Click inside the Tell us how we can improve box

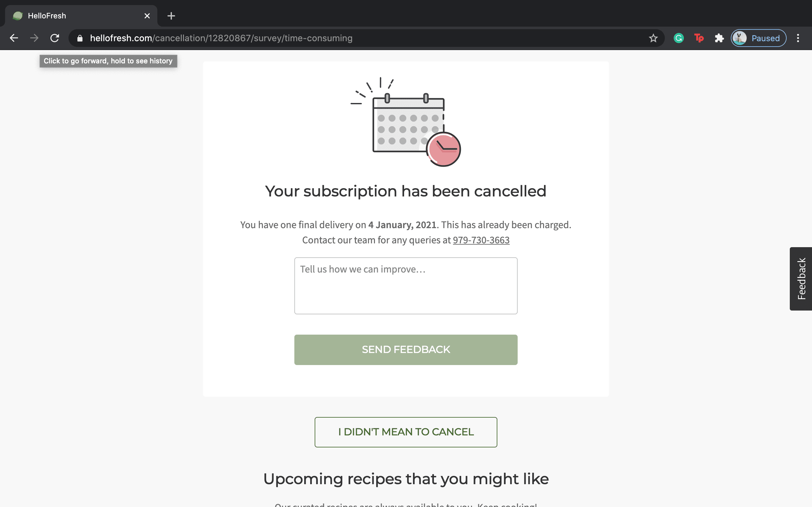(x=406, y=286)
